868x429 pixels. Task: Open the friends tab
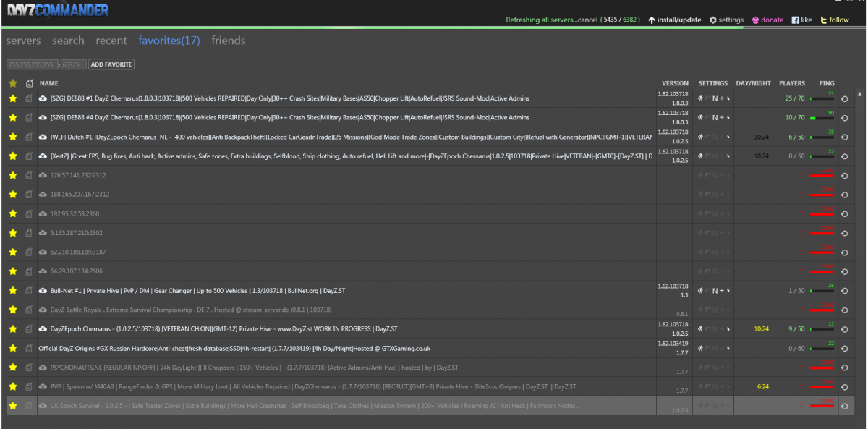pos(228,41)
